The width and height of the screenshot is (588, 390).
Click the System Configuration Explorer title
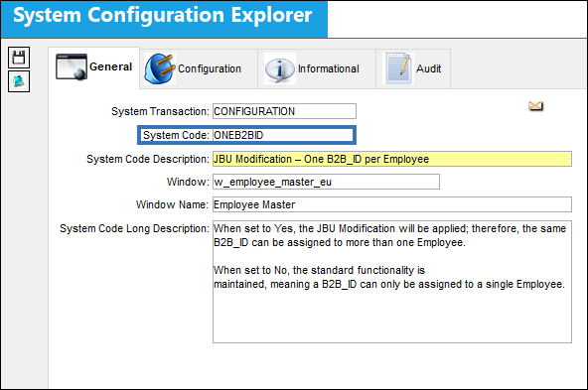click(x=162, y=16)
